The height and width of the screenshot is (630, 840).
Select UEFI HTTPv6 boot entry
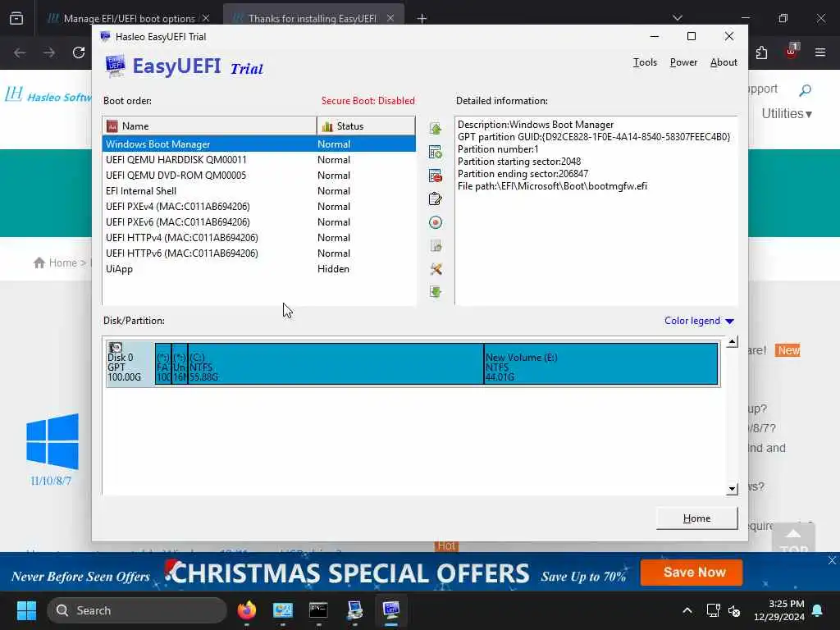click(258, 253)
